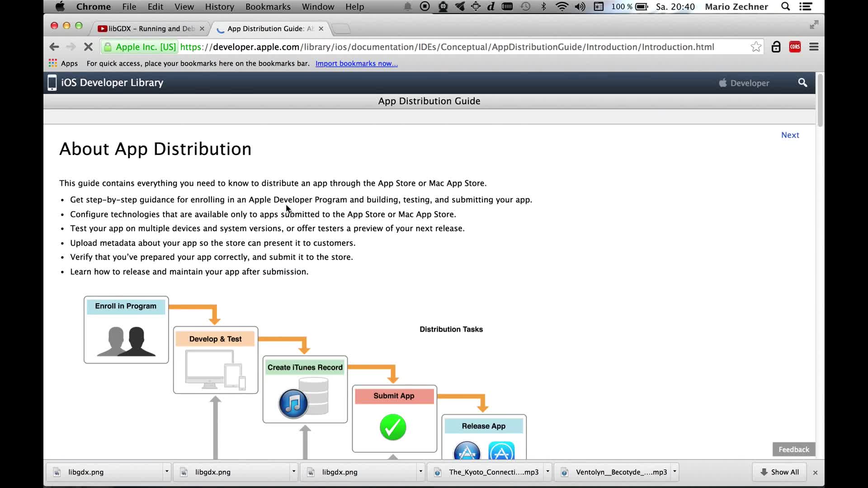
Task: Expand The_Kyoto_Connecti mp3 download dropdown
Action: tap(547, 472)
